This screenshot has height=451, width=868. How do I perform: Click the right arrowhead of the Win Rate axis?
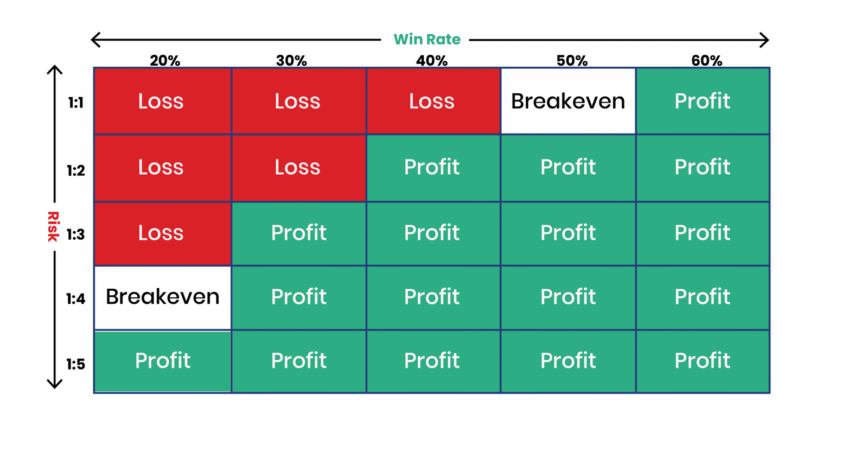[764, 40]
